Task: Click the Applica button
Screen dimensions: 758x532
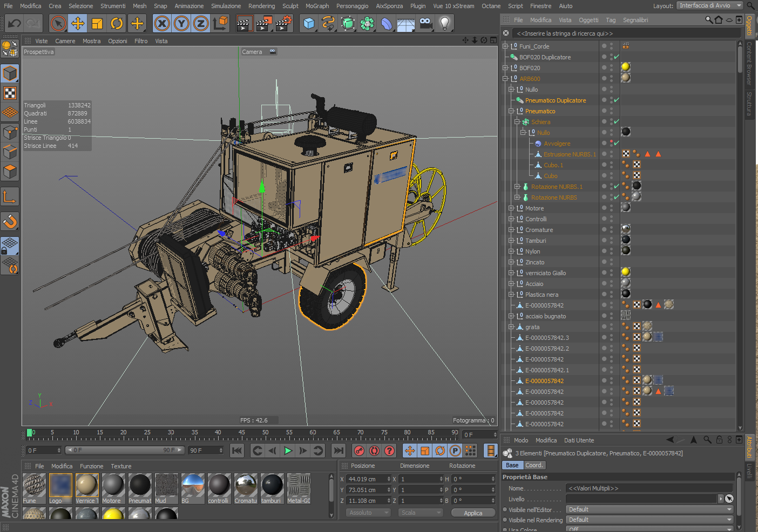Action: coord(473,513)
